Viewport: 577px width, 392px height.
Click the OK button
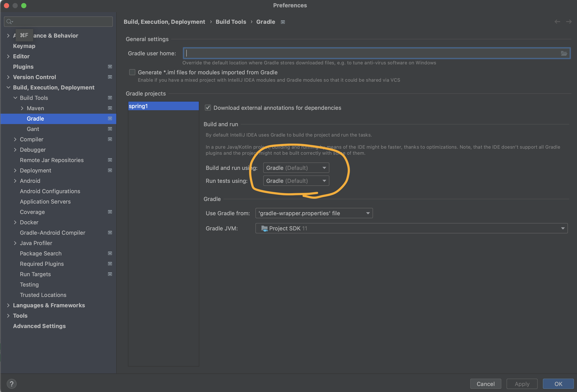tap(558, 384)
